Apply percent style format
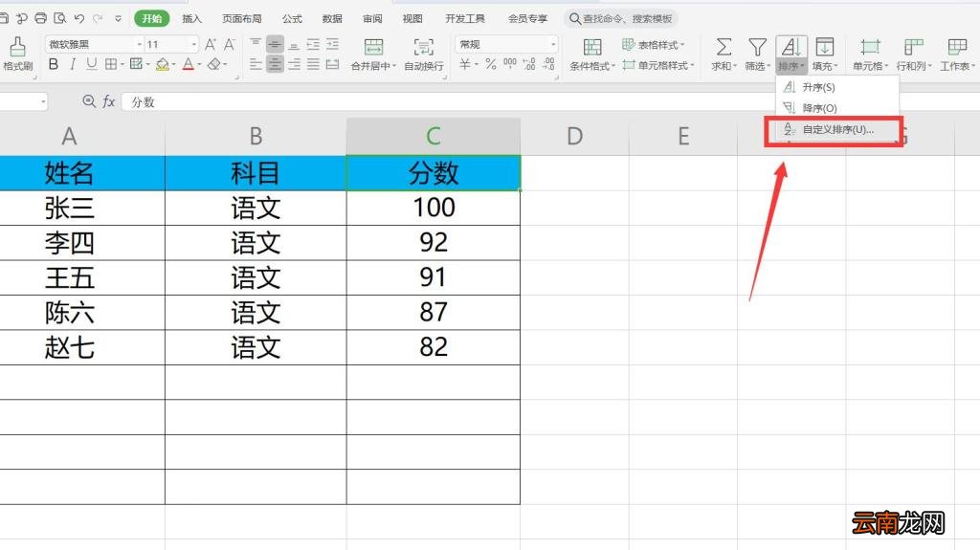 pyautogui.click(x=491, y=64)
